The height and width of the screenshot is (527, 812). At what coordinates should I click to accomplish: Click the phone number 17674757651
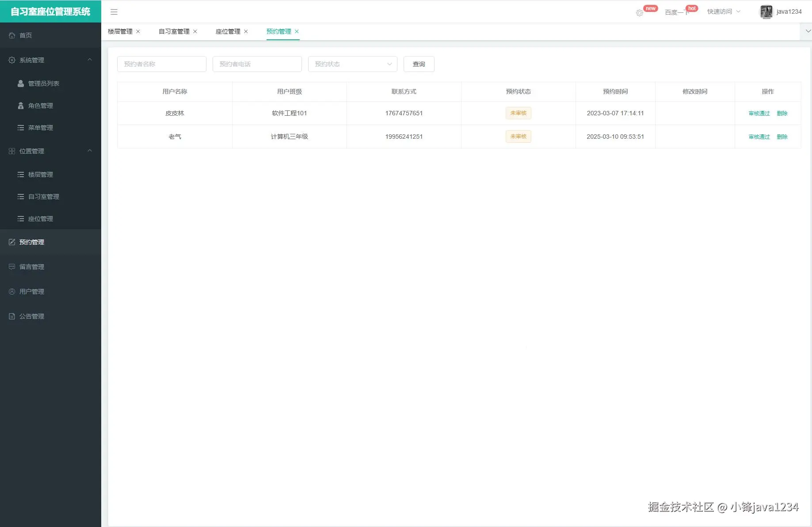[404, 113]
